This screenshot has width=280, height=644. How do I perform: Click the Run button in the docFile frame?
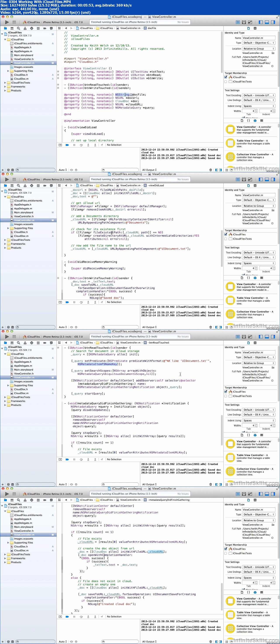click(x=7, y=22)
